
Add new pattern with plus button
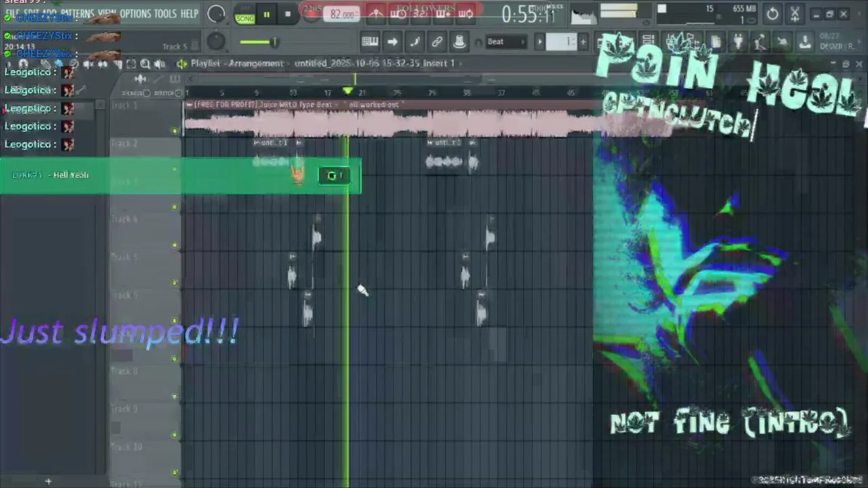(583, 42)
